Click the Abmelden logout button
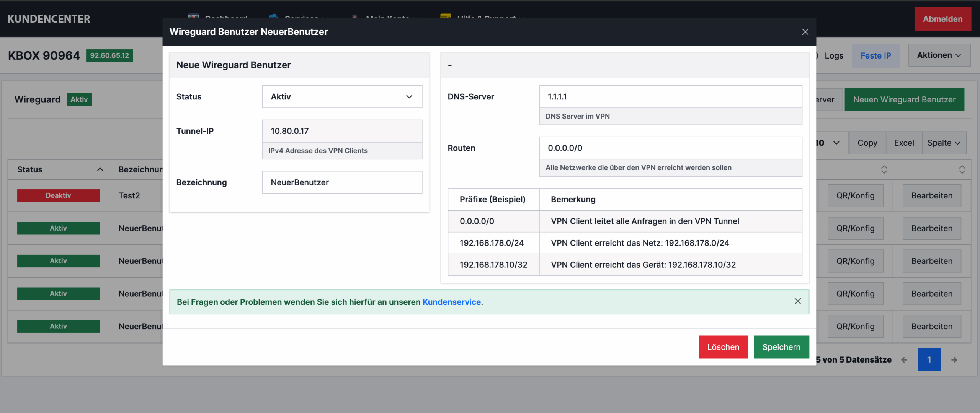This screenshot has width=980, height=413. point(942,19)
